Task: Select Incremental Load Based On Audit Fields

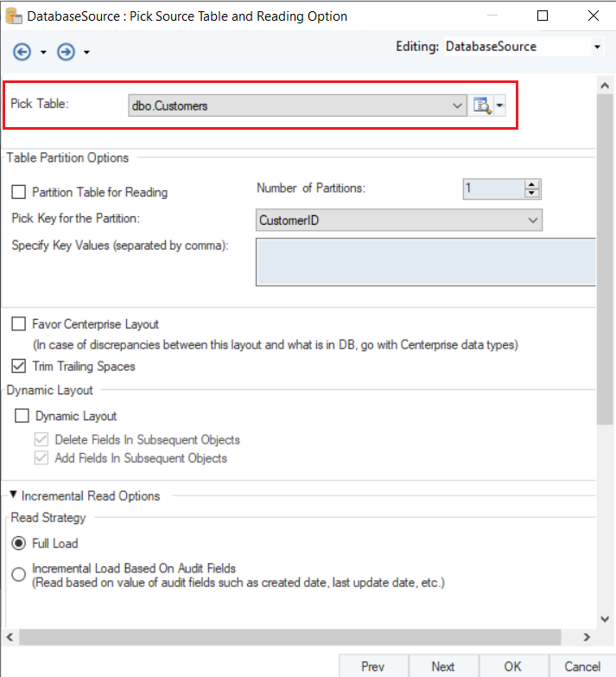Action: click(x=19, y=575)
